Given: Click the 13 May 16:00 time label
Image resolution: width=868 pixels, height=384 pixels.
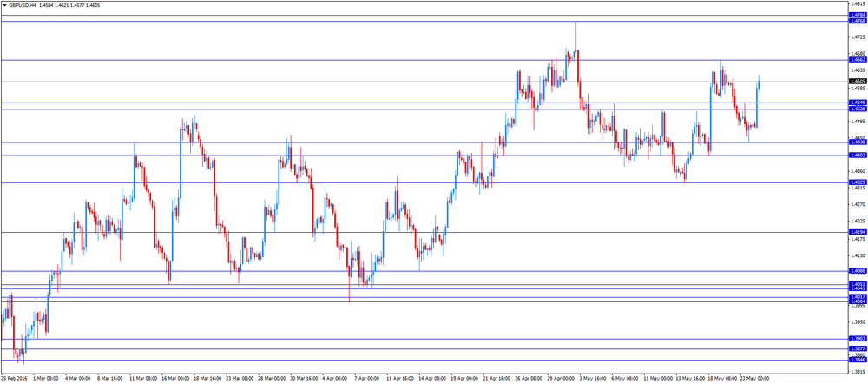Looking at the screenshot, I should point(688,379).
